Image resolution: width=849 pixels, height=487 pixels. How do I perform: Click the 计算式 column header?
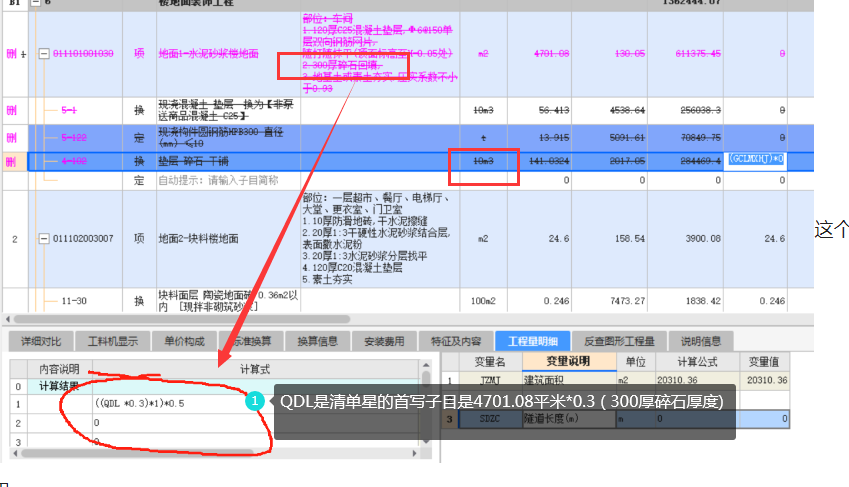pos(255,369)
